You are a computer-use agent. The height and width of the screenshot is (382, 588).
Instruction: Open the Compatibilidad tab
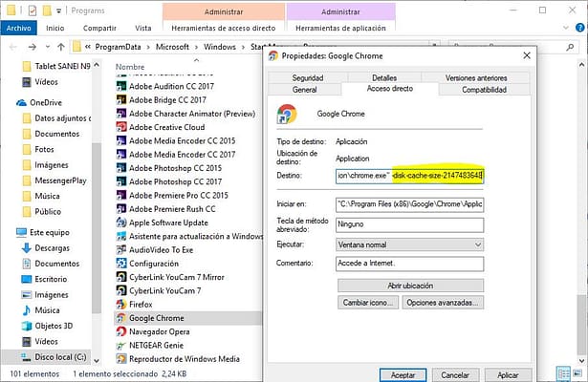[484, 90]
